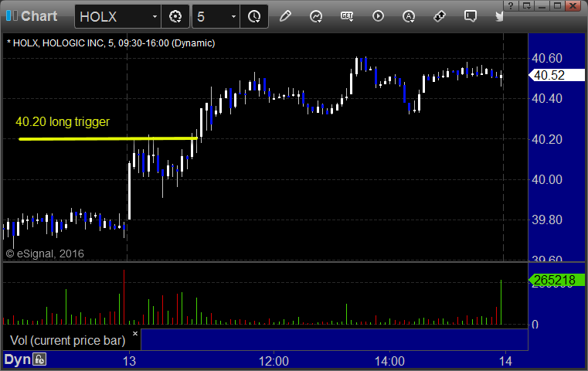Image resolution: width=588 pixels, height=371 pixels.
Task: Share chart via Twitter bird icon
Action: (499, 16)
